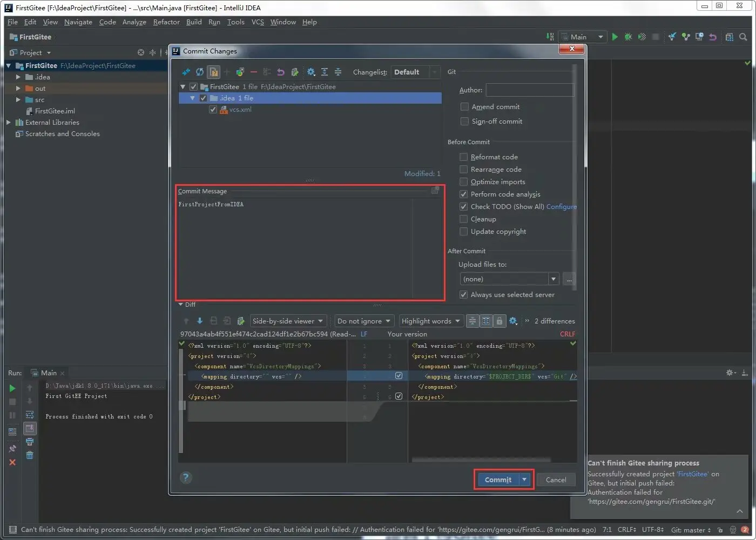The image size is (756, 540).
Task: Open the commit message history icon
Action: pyautogui.click(x=435, y=191)
